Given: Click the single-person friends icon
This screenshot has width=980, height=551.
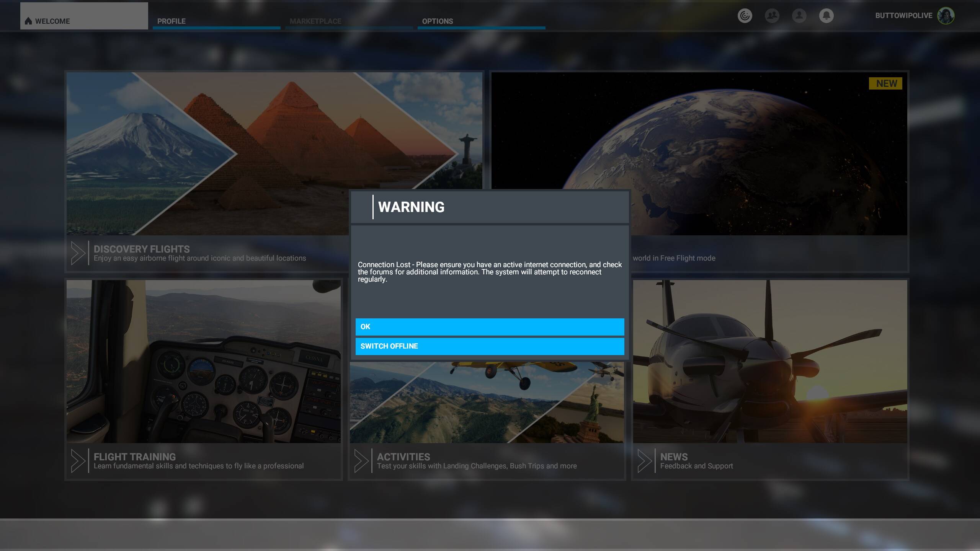Looking at the screenshot, I should pos(799,16).
